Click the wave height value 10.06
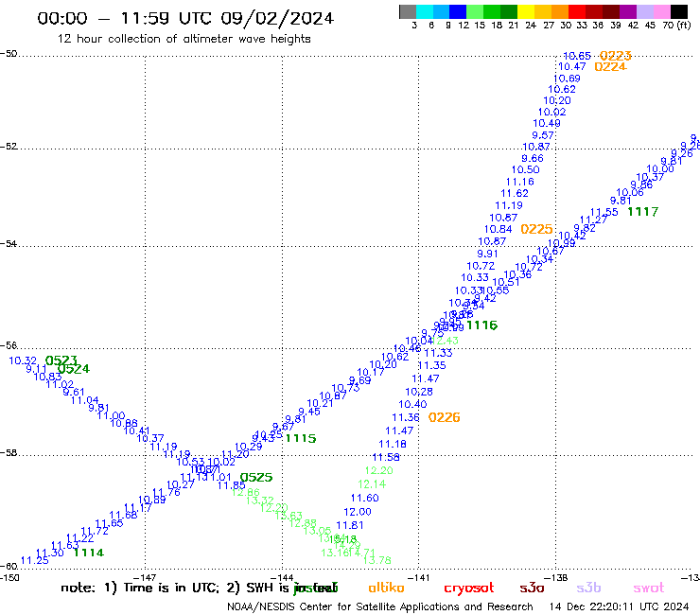Image resolution: width=700 pixels, height=615 pixels. [630, 192]
